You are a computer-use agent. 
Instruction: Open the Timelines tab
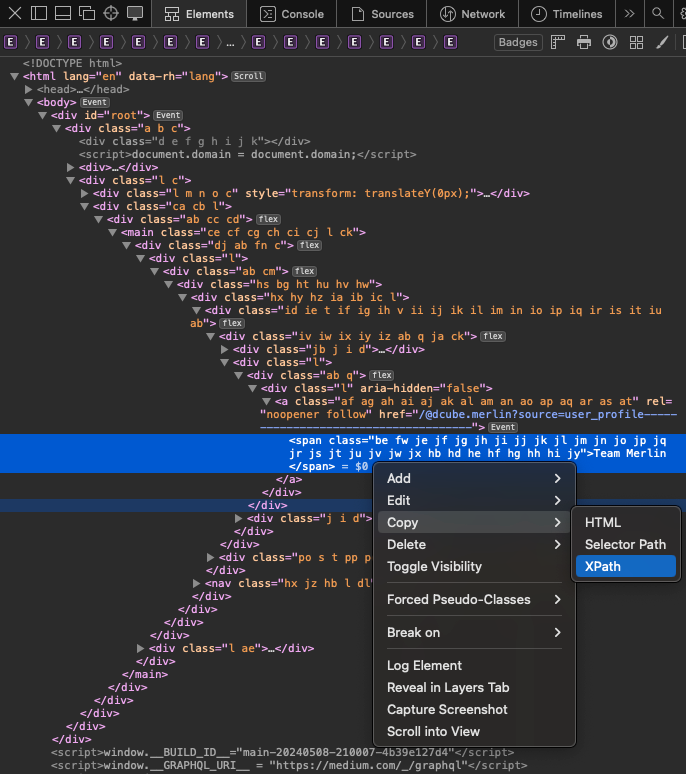pyautogui.click(x=567, y=14)
